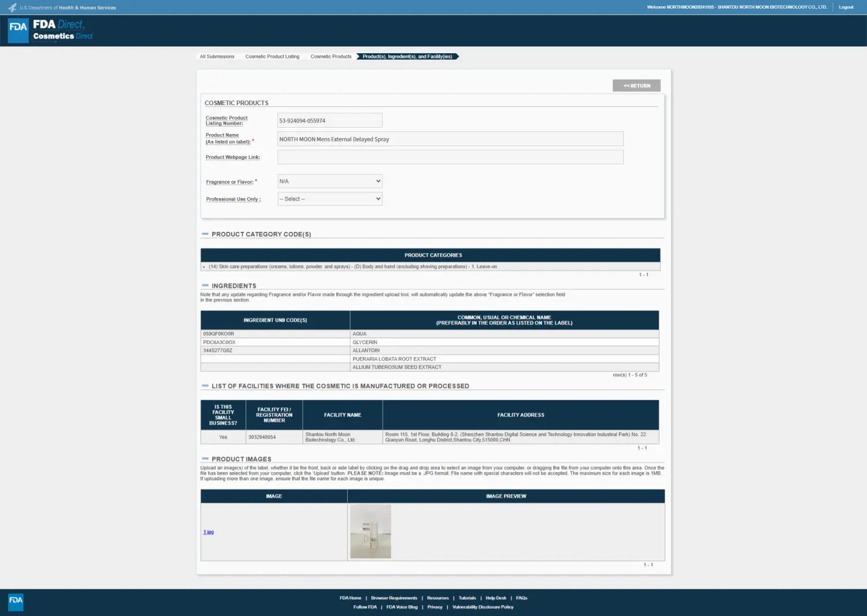Click facility registration number 3032948054

point(274,437)
